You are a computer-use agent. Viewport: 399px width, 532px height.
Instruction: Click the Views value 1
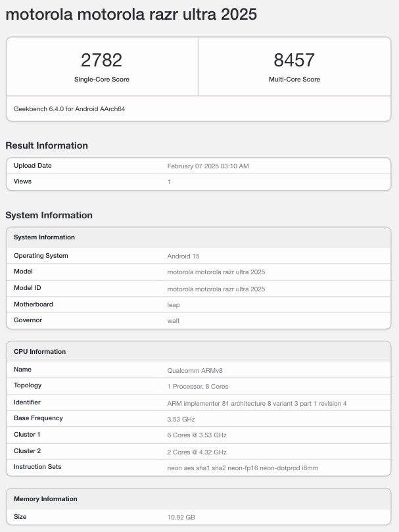[x=169, y=182]
